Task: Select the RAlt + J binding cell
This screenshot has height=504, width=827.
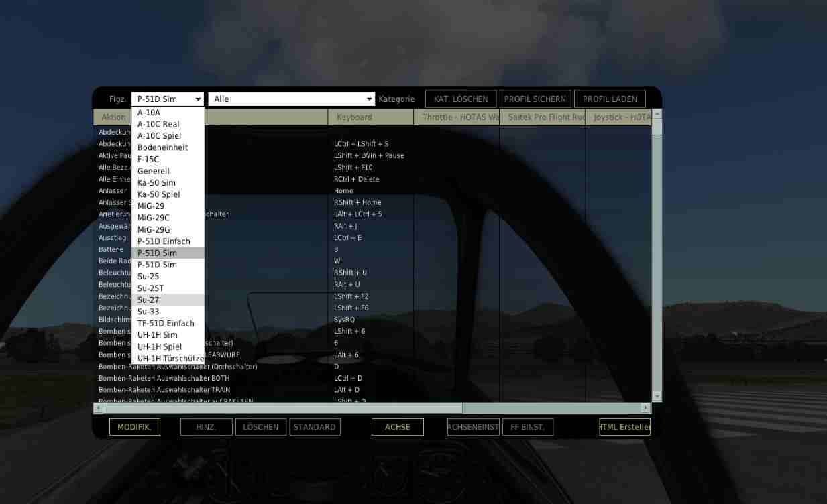Action: [x=370, y=226]
